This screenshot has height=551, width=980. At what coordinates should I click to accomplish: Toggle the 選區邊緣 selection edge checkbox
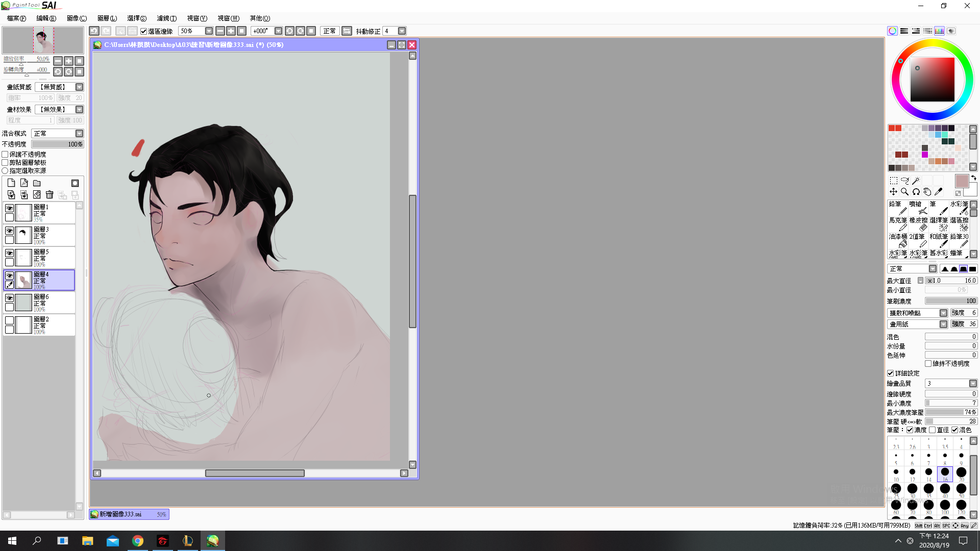click(144, 31)
